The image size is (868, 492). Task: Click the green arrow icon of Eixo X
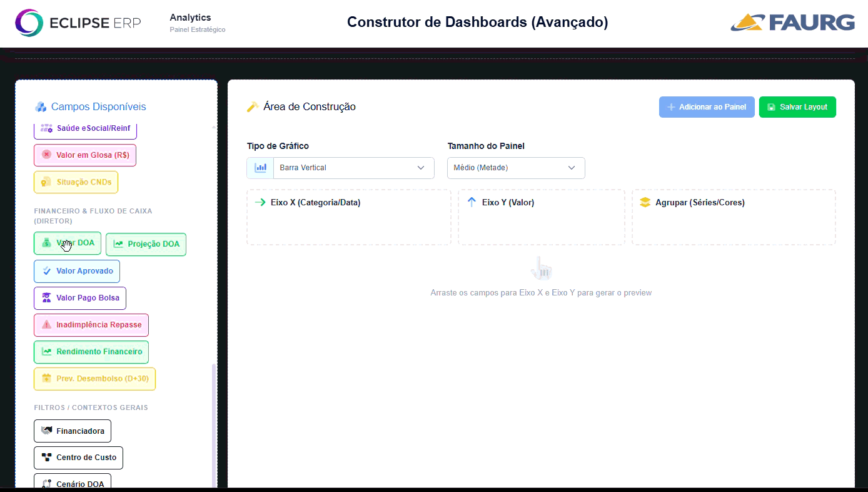(261, 203)
